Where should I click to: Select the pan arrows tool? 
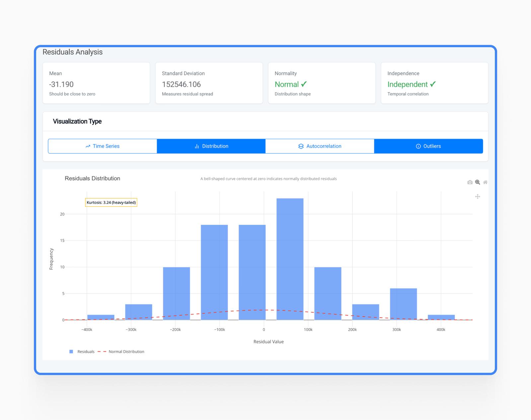(478, 197)
